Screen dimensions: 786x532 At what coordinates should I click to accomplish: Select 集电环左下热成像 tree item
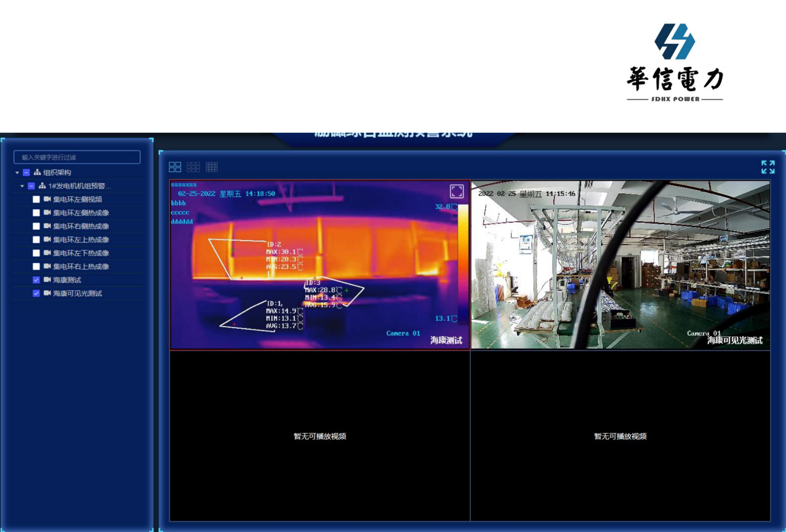click(81, 253)
